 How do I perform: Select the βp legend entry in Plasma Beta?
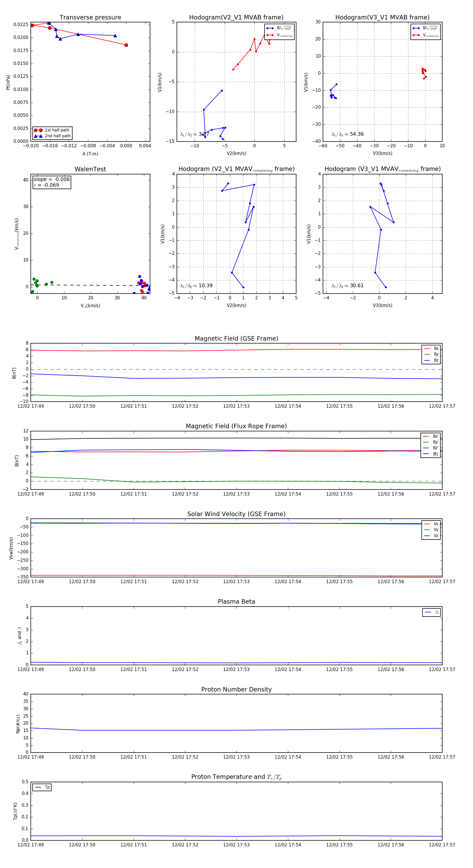point(431,612)
